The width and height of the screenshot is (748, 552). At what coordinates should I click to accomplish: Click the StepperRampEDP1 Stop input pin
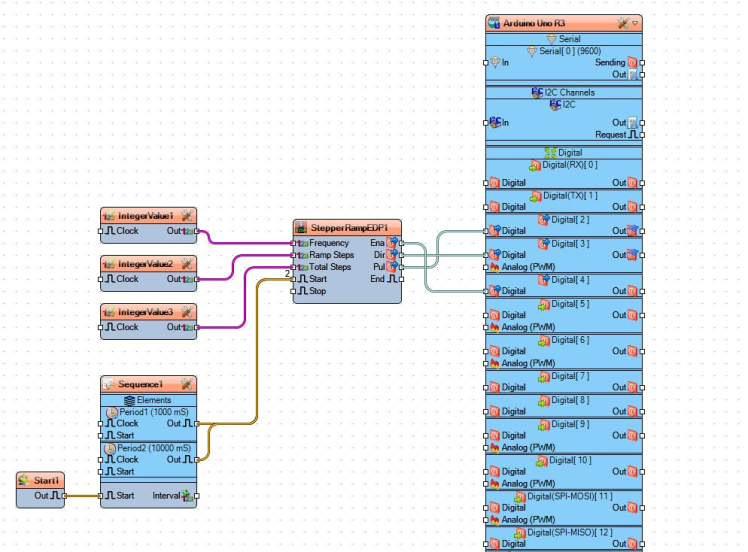point(296,291)
